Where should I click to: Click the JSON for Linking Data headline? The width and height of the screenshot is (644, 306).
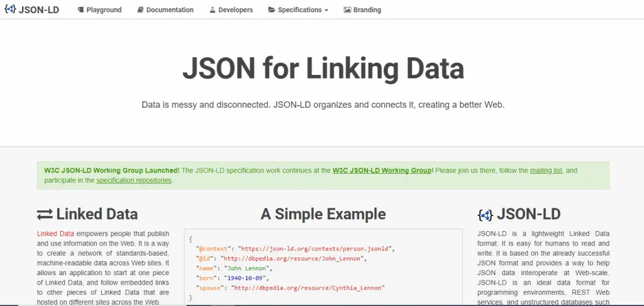tap(323, 68)
